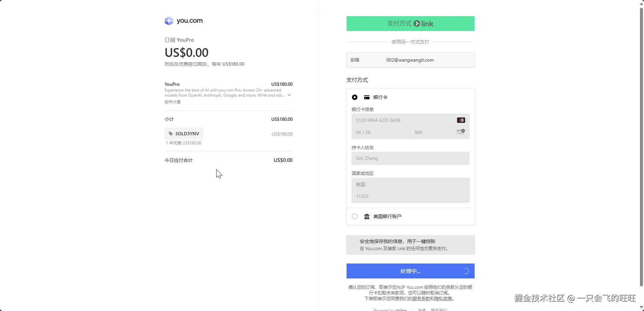Select the 美国银行账户 radio option

point(355,216)
